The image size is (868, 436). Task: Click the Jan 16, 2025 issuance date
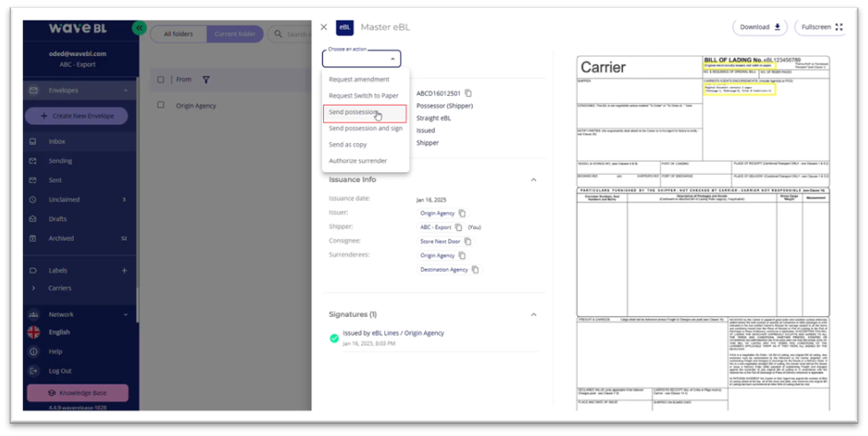coord(431,200)
